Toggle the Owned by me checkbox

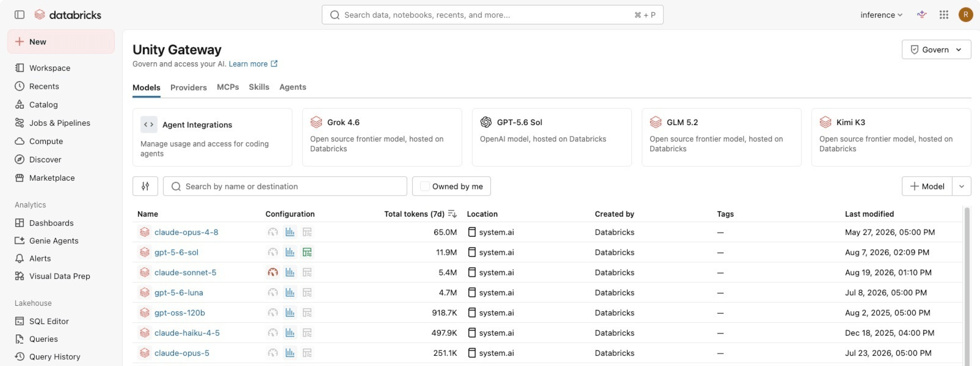click(x=425, y=186)
